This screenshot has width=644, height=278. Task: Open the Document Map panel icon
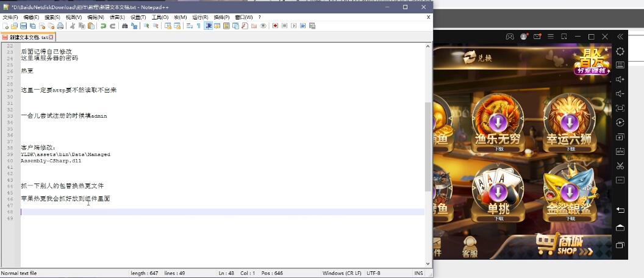point(226,26)
